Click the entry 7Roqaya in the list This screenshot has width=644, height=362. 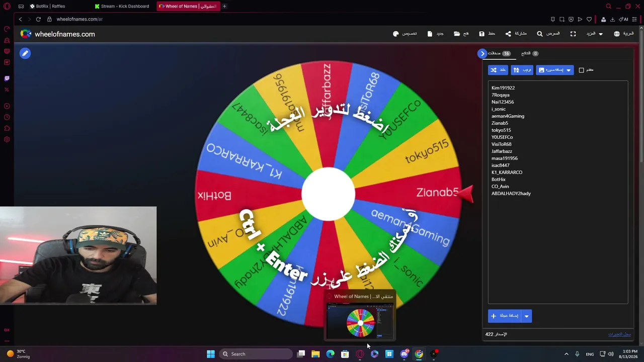[501, 95]
